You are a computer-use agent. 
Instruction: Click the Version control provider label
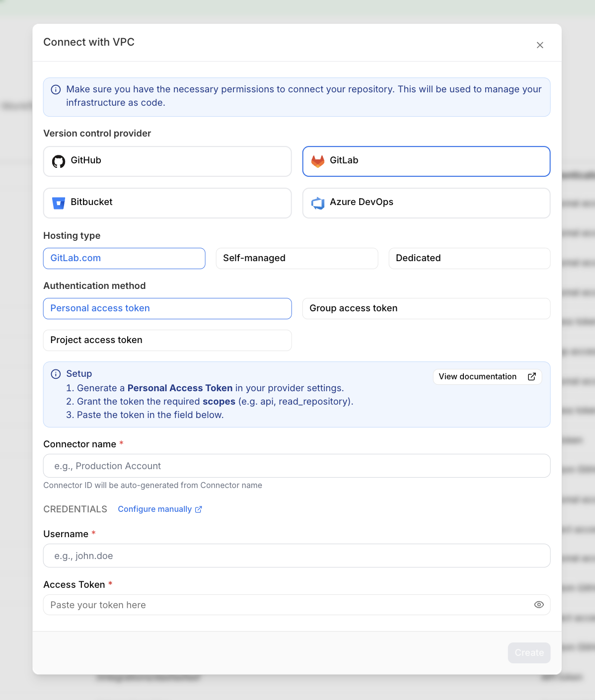pyautogui.click(x=97, y=133)
